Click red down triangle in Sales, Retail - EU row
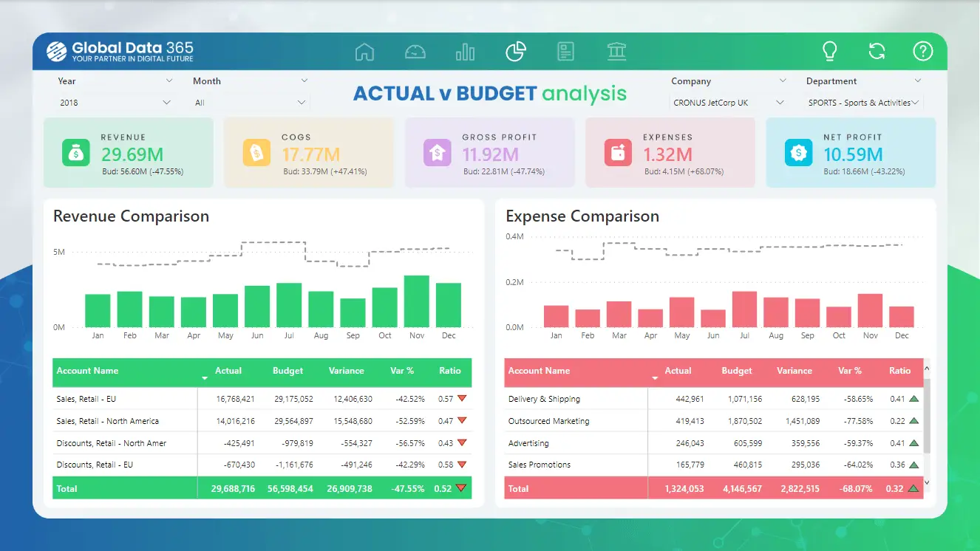Viewport: 980px width, 551px height. click(x=462, y=399)
